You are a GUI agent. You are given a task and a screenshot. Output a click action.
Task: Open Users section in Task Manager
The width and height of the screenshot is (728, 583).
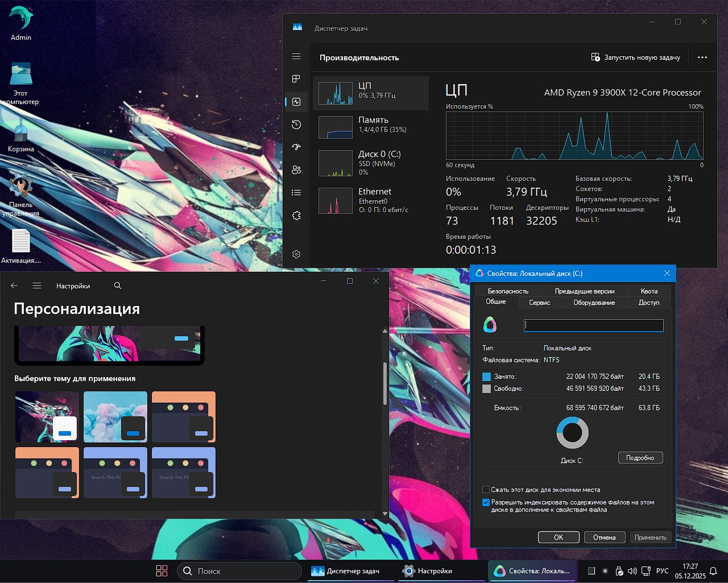pyautogui.click(x=296, y=169)
